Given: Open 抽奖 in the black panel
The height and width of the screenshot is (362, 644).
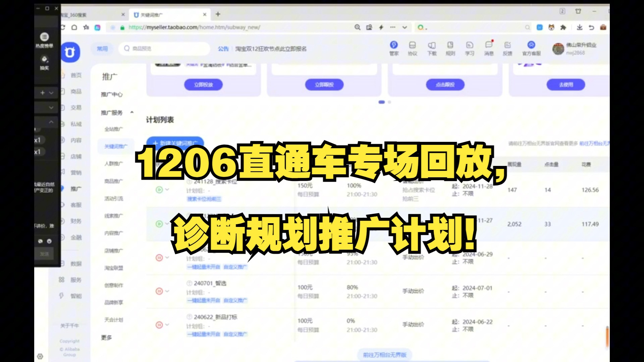Looking at the screenshot, I should [x=44, y=63].
